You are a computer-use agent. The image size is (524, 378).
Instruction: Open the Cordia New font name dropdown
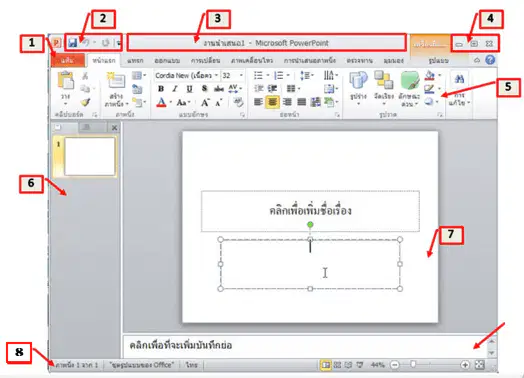pyautogui.click(x=186, y=76)
